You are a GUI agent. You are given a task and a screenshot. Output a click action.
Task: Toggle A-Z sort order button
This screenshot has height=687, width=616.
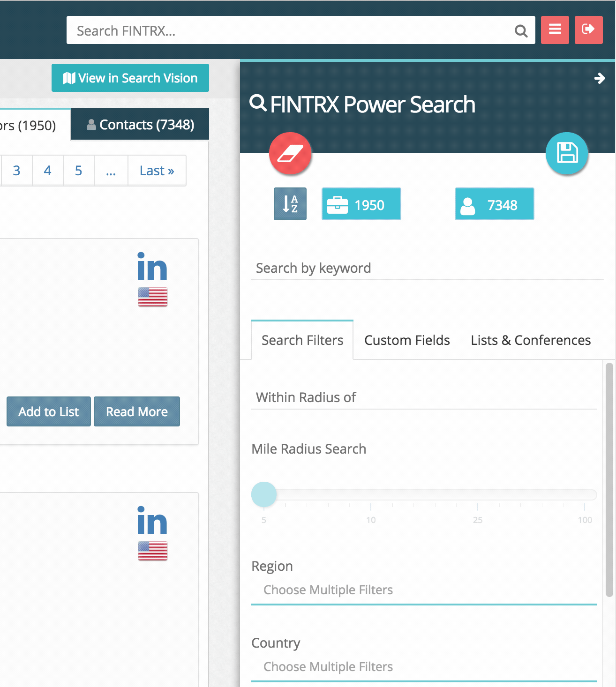(x=290, y=204)
